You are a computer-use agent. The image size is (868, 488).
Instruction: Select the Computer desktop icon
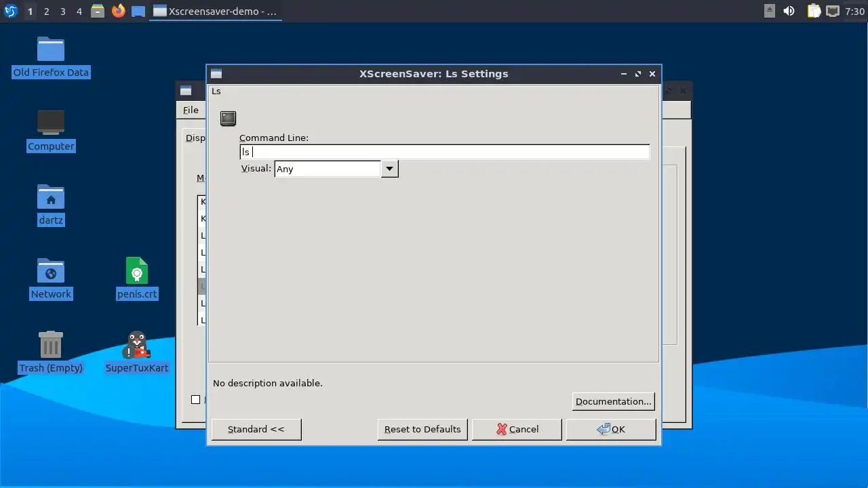tap(51, 123)
